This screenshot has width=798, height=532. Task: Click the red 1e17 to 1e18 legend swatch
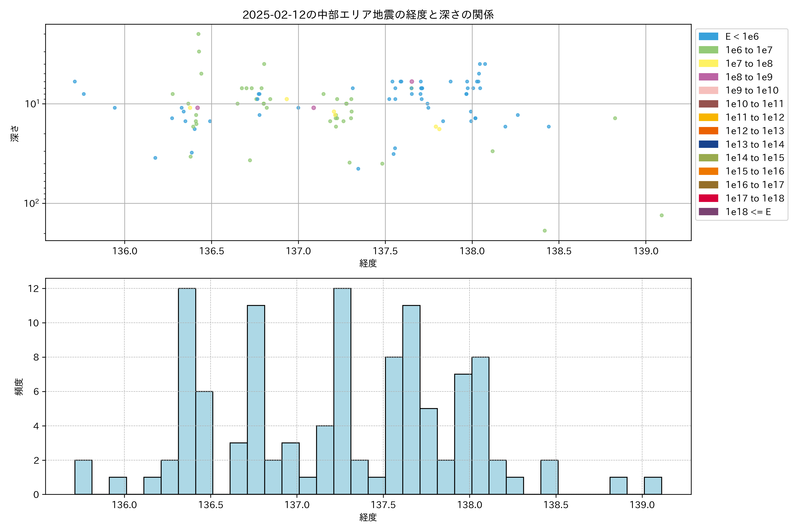708,198
